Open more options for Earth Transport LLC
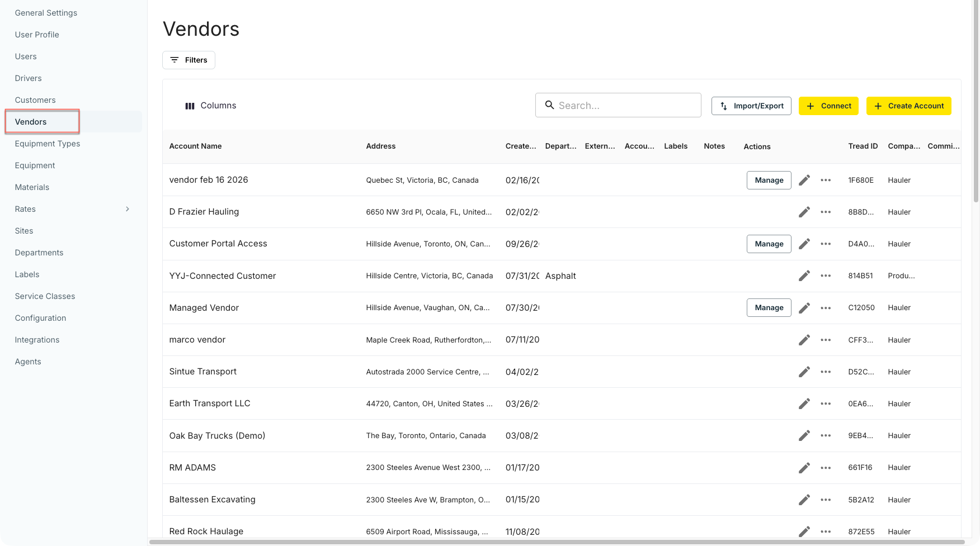Viewport: 980px width, 546px height. pyautogui.click(x=826, y=403)
